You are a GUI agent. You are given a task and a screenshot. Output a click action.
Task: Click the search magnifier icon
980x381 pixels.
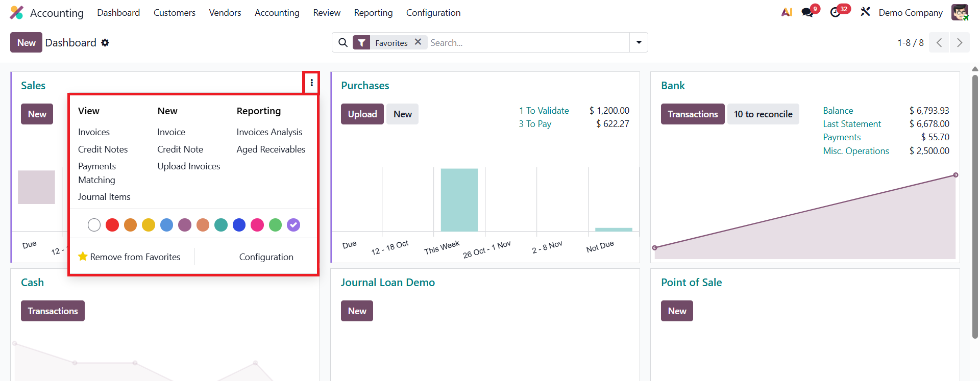(343, 43)
